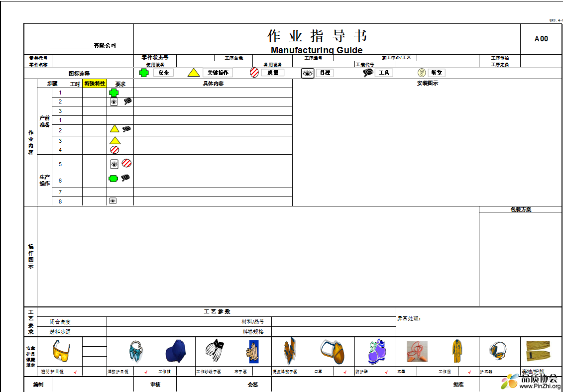Image resolution: width=563 pixels, height=392 pixels.
Task: Click the 异常处理 label
Action: 409,318
